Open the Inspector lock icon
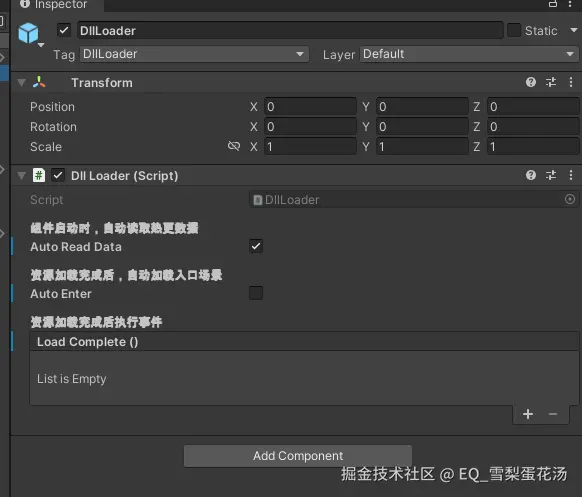The height and width of the screenshot is (497, 582). 553,4
